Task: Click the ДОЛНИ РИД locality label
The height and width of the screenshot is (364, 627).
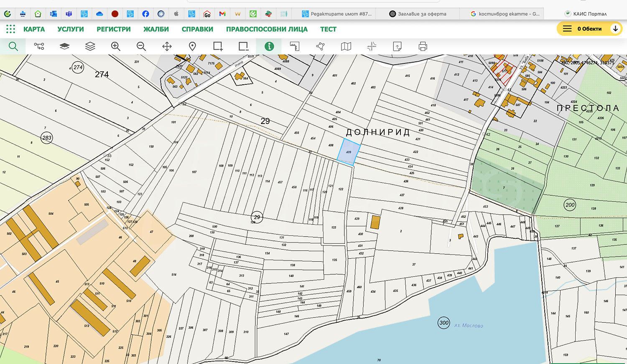Action: coord(378,132)
